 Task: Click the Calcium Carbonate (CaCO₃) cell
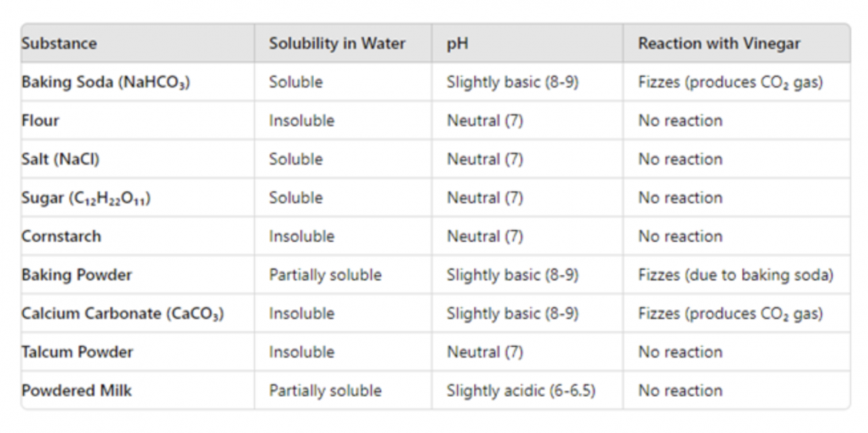coord(122,314)
